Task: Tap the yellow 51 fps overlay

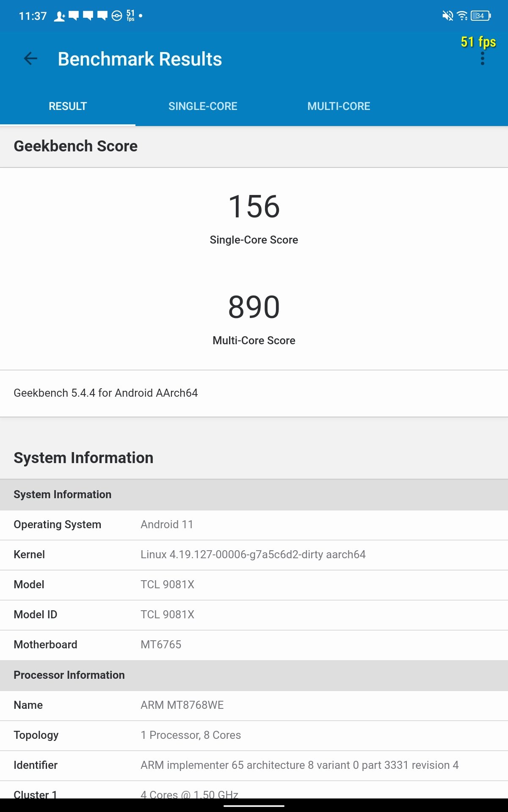Action: point(478,42)
